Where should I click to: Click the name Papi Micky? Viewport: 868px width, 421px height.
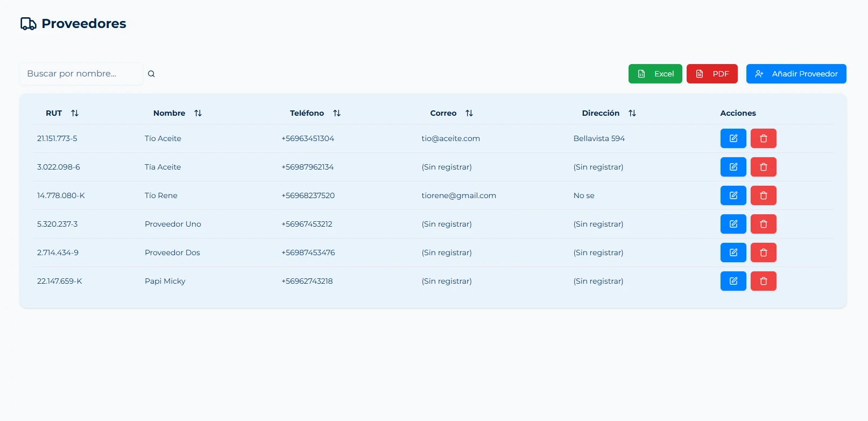[165, 281]
